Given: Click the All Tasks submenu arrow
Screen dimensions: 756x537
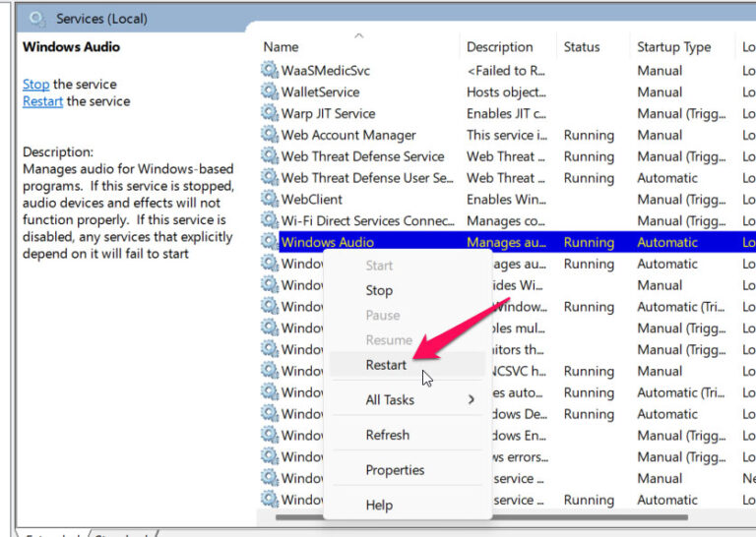Looking at the screenshot, I should [472, 399].
